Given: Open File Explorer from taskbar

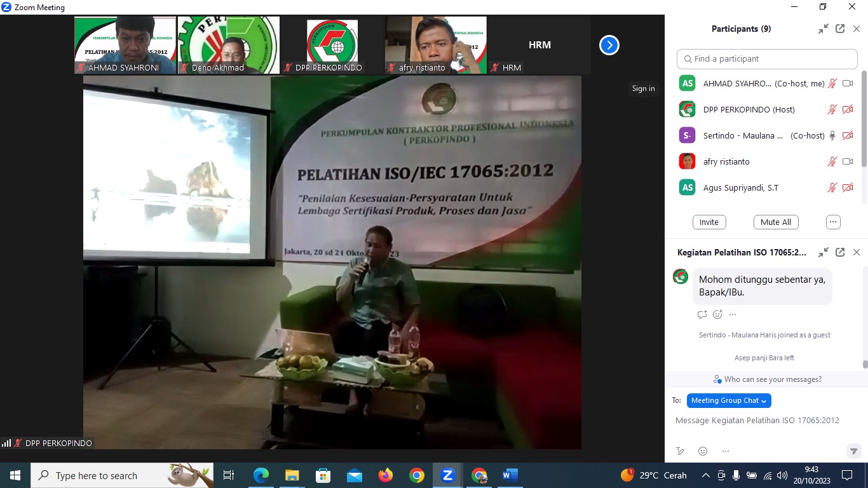Looking at the screenshot, I should [292, 475].
